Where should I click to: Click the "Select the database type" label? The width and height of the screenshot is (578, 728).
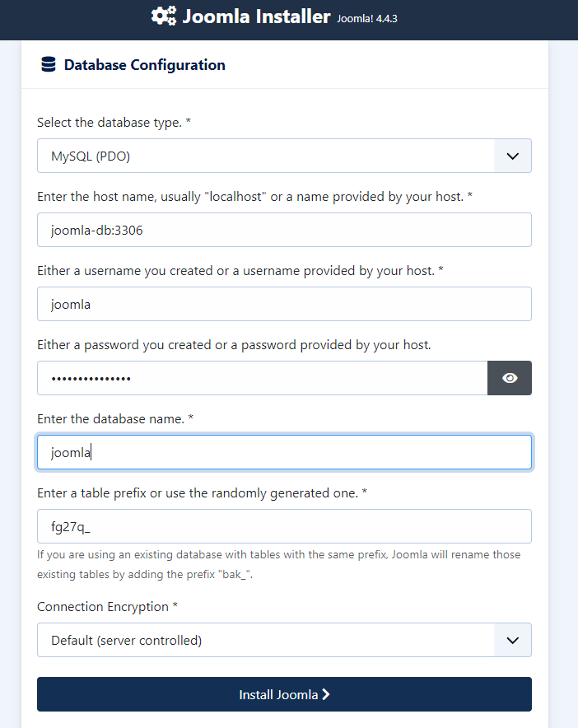pyautogui.click(x=114, y=123)
